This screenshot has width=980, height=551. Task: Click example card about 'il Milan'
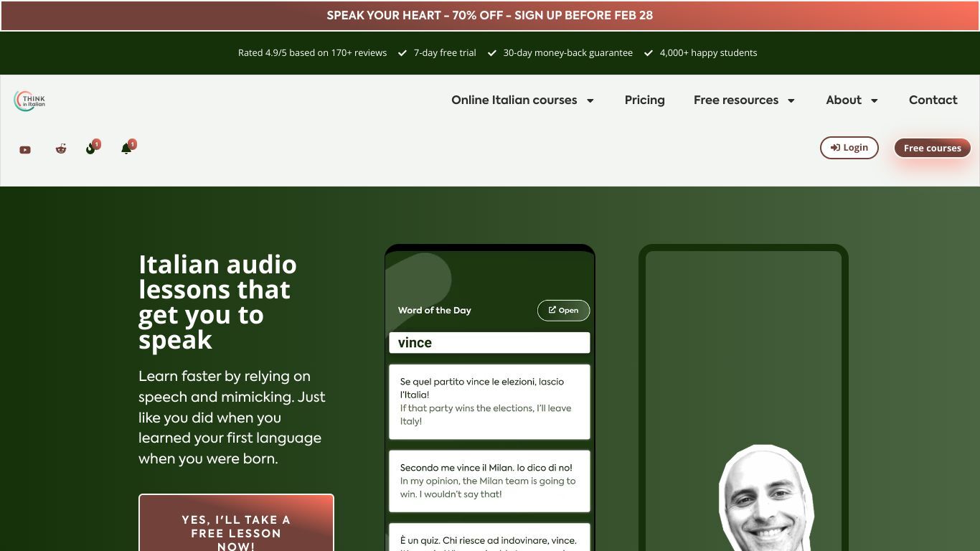[489, 481]
